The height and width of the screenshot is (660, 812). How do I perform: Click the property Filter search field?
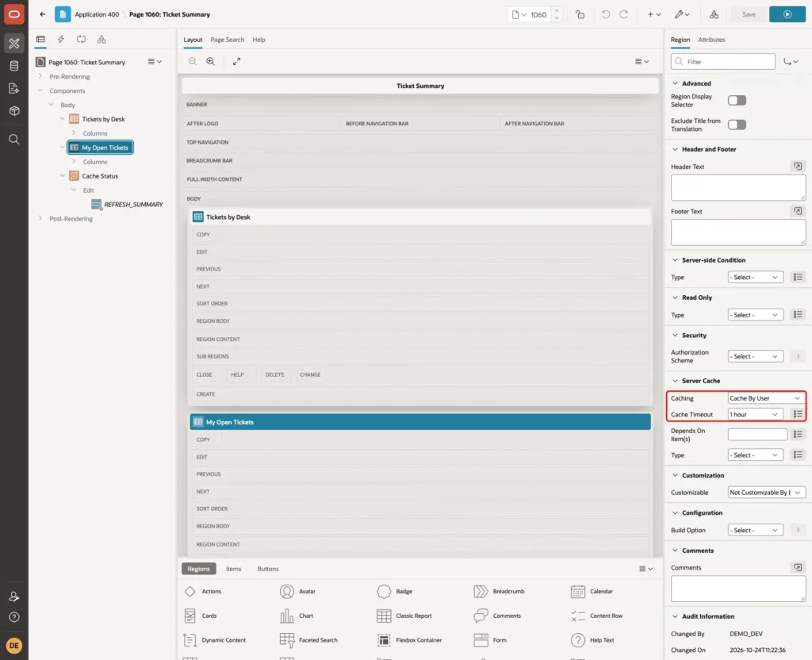(x=723, y=62)
